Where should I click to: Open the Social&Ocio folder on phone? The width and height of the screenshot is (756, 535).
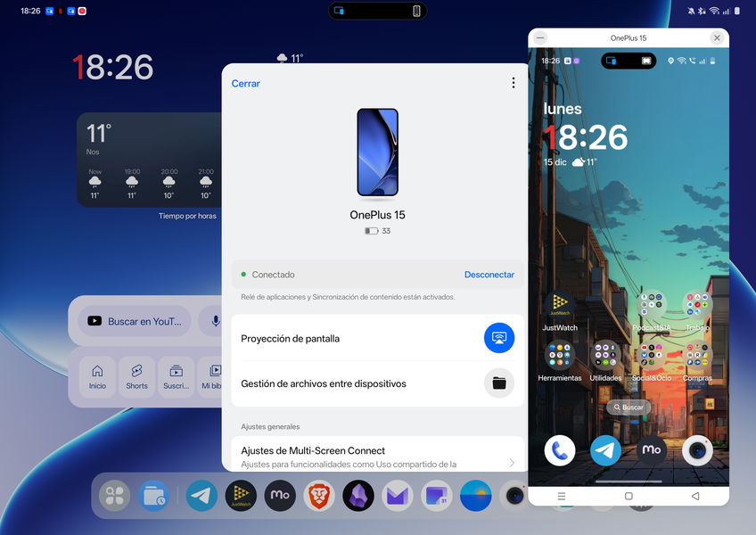(651, 356)
